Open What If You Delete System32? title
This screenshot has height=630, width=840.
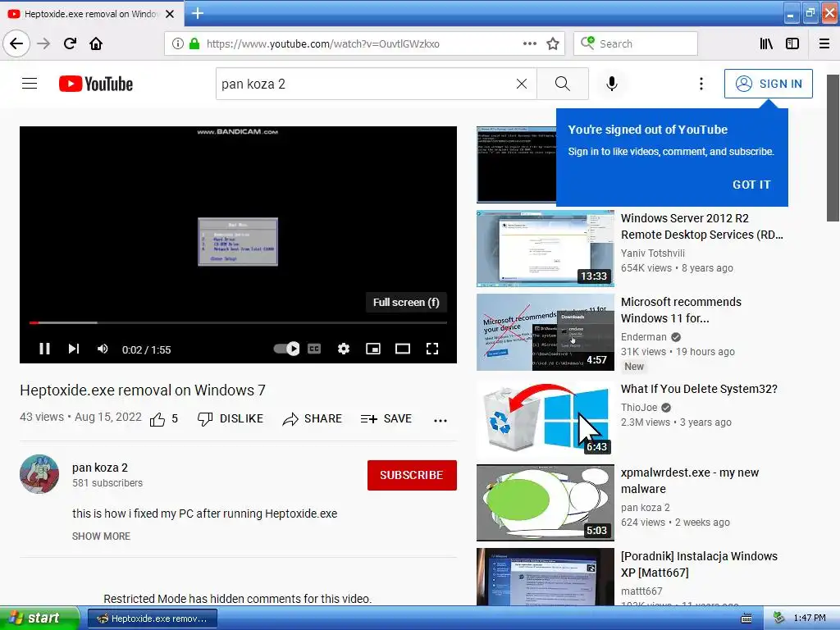click(699, 389)
